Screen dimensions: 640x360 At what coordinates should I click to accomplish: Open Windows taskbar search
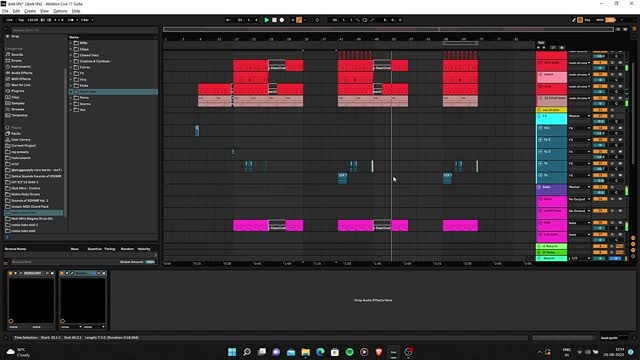click(247, 352)
